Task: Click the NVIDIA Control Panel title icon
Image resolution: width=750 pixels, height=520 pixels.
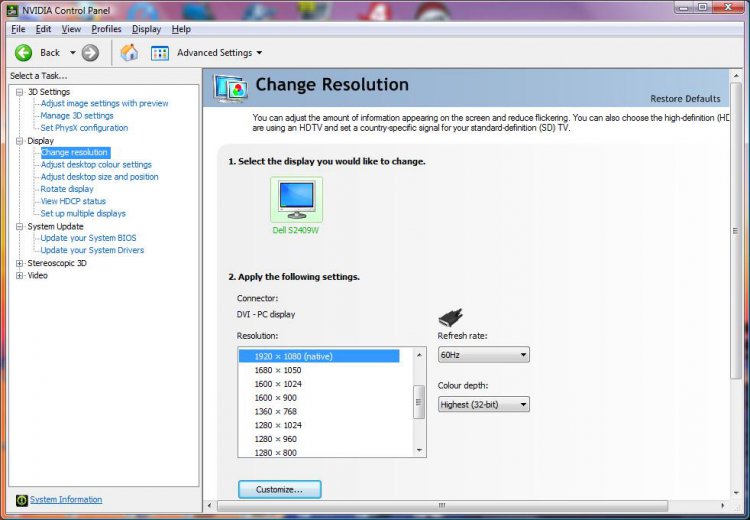Action: click(x=12, y=10)
